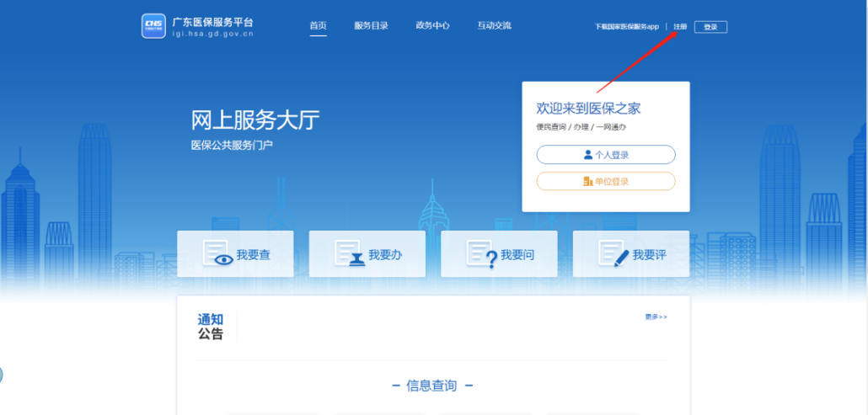Click the CHS medical insurance logo icon
Image resolution: width=868 pixels, height=415 pixels.
(153, 26)
